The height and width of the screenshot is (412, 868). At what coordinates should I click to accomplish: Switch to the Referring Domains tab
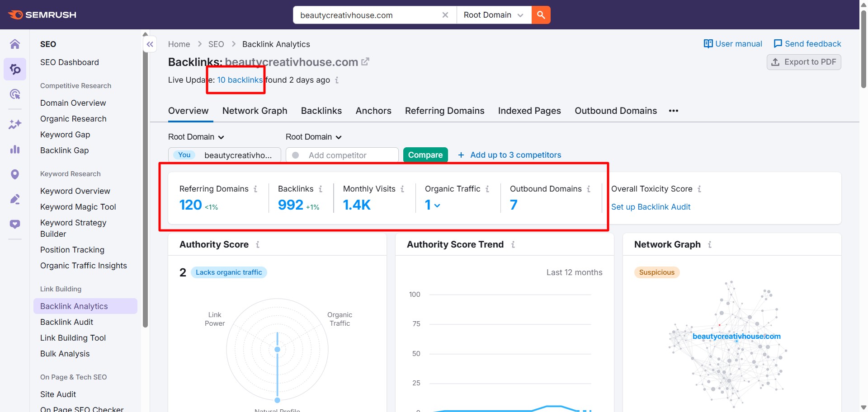[x=444, y=111]
